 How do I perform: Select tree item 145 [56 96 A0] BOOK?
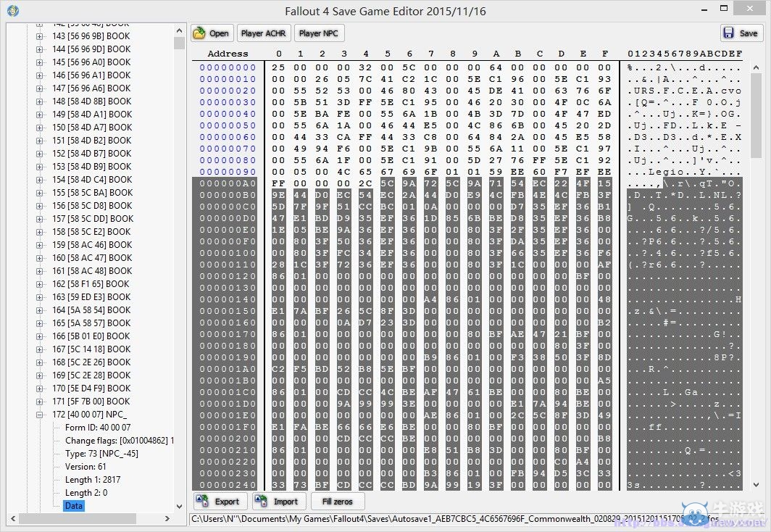tap(91, 62)
